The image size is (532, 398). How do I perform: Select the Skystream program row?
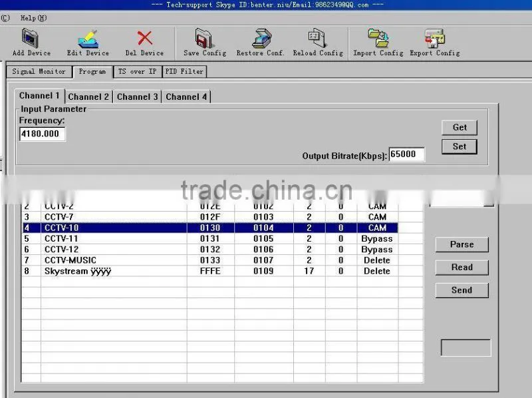pos(210,271)
